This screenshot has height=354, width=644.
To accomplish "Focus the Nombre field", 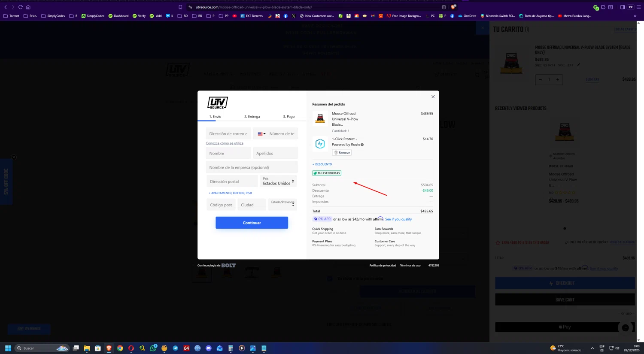I will (x=228, y=153).
